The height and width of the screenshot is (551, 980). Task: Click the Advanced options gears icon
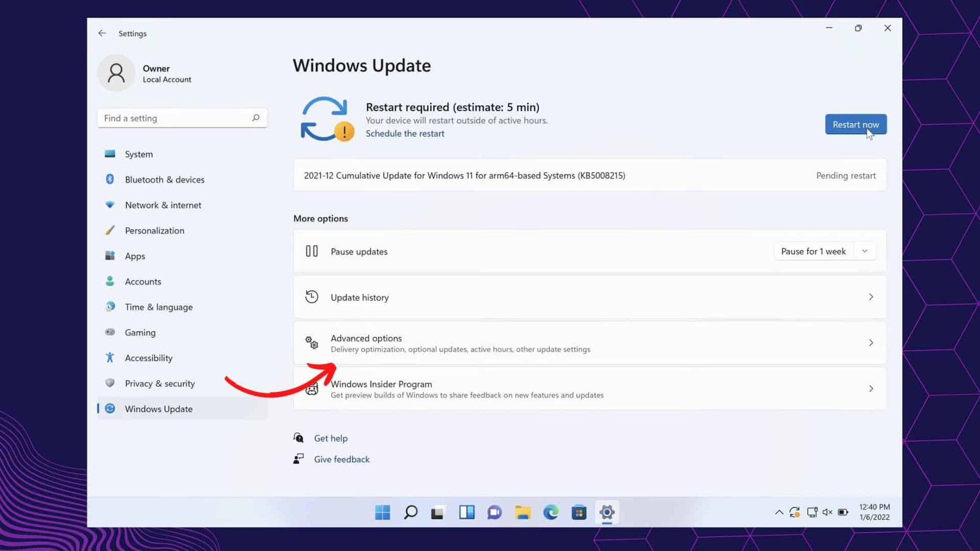(x=312, y=343)
